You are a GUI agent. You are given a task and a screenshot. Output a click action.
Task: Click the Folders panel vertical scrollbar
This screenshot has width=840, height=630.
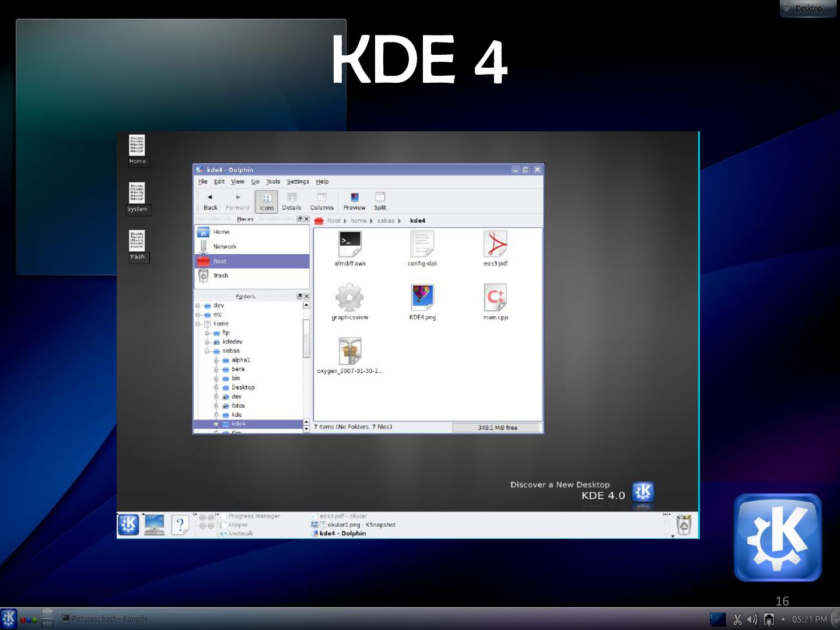pos(306,338)
